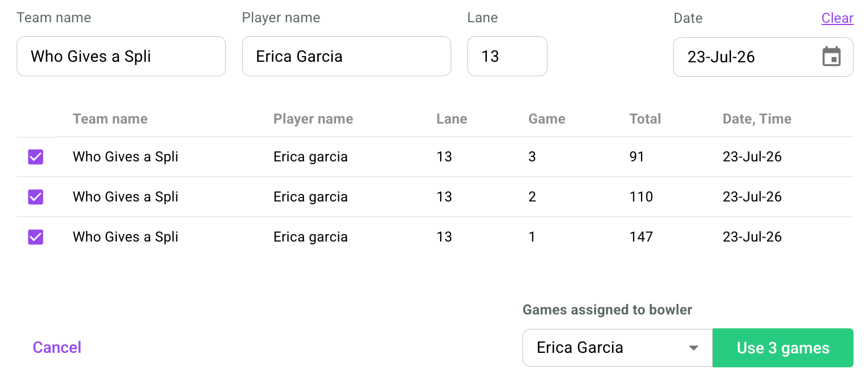The width and height of the screenshot is (868, 379).
Task: Cancel the game selection dialog
Action: pyautogui.click(x=57, y=347)
